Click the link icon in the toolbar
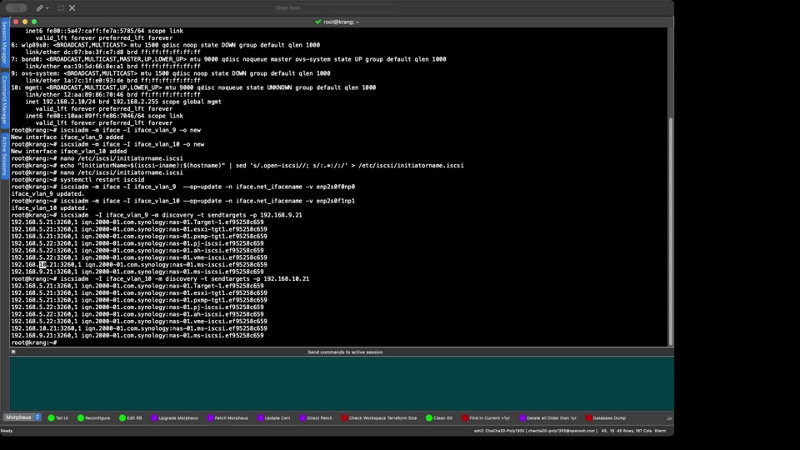Screen dimensions: 800x450 [39, 8]
